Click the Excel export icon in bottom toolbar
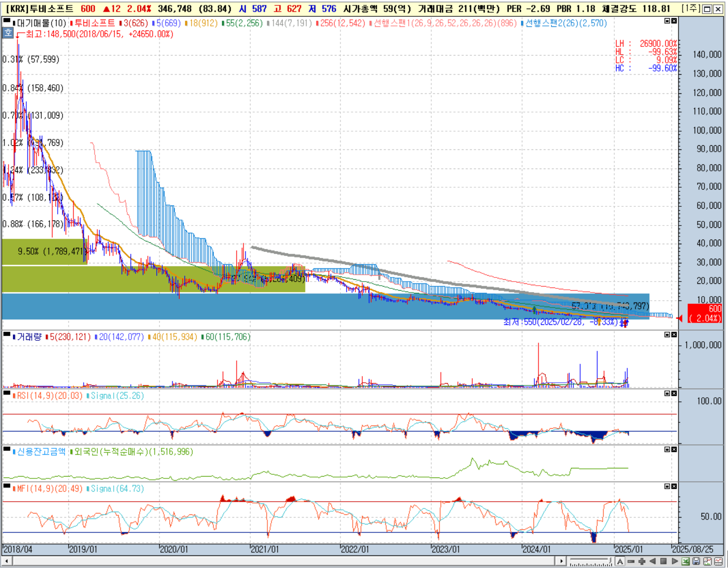This screenshot has width=728, height=569. click(686, 561)
